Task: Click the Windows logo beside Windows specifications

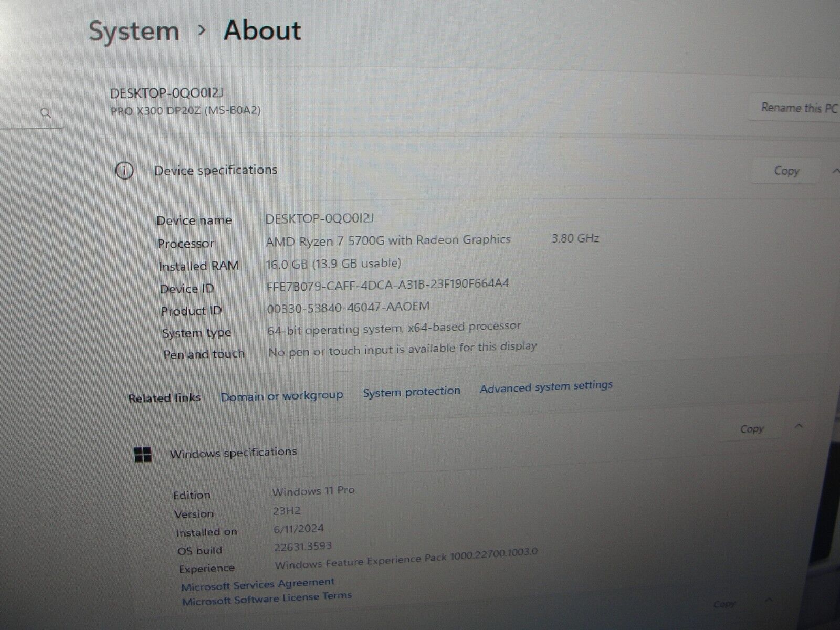Action: [x=143, y=455]
